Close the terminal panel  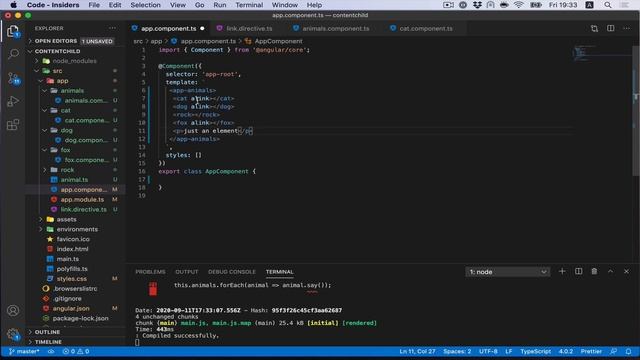pos(627,271)
